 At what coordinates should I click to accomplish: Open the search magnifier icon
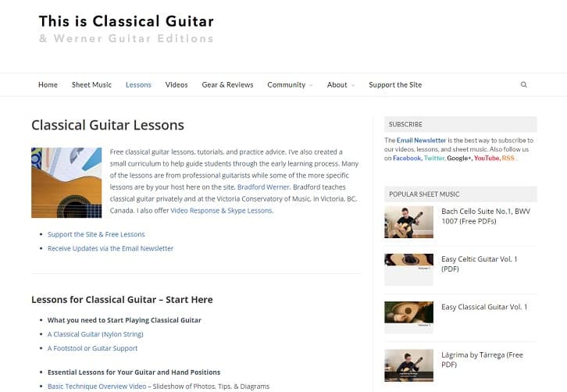[523, 84]
